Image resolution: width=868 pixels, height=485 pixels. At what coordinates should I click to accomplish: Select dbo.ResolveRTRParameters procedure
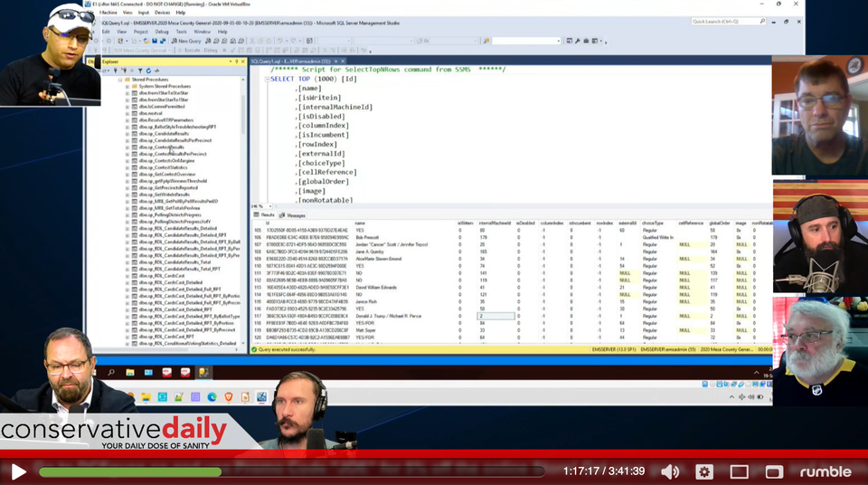[x=166, y=119]
